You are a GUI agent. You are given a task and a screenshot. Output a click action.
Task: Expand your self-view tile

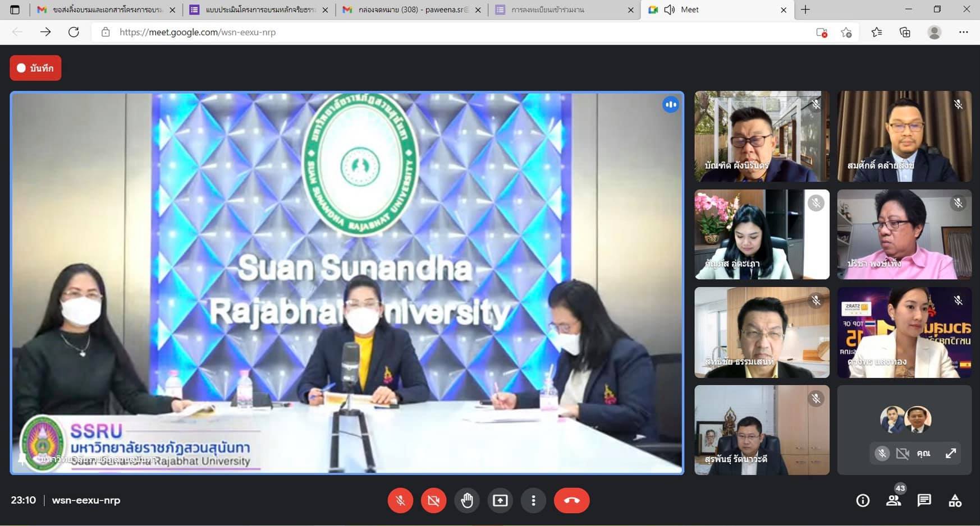click(x=951, y=453)
